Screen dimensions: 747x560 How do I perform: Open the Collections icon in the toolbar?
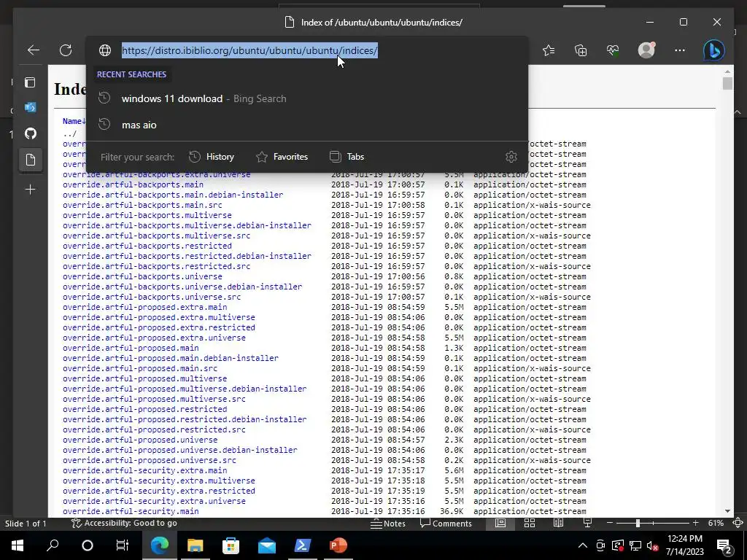tap(581, 50)
